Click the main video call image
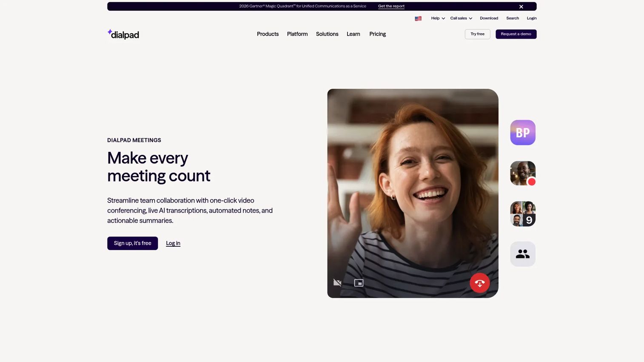 pos(413,194)
